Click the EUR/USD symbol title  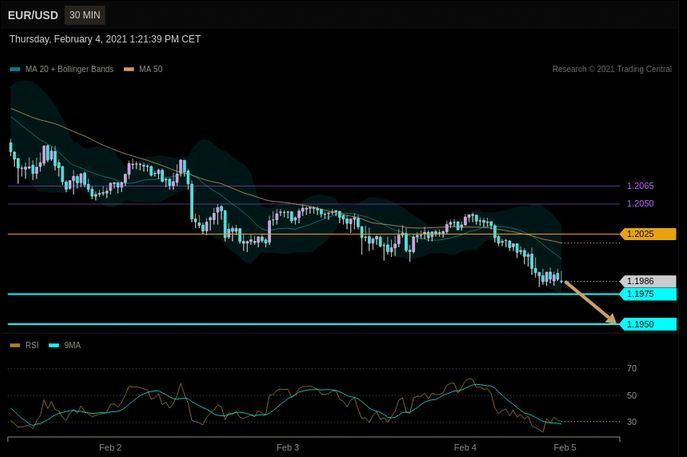point(33,15)
